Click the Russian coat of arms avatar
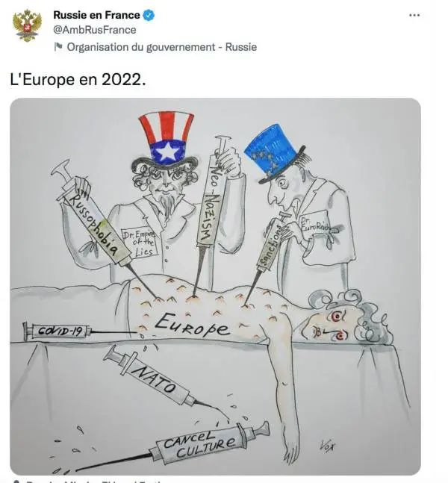 click(x=27, y=25)
